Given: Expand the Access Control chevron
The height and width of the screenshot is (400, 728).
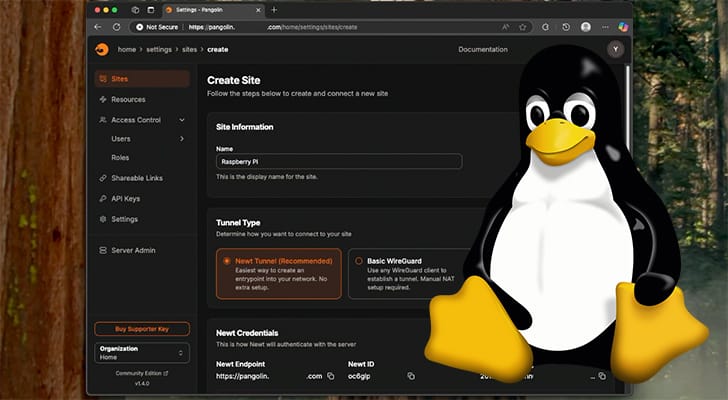Looking at the screenshot, I should click(x=182, y=120).
